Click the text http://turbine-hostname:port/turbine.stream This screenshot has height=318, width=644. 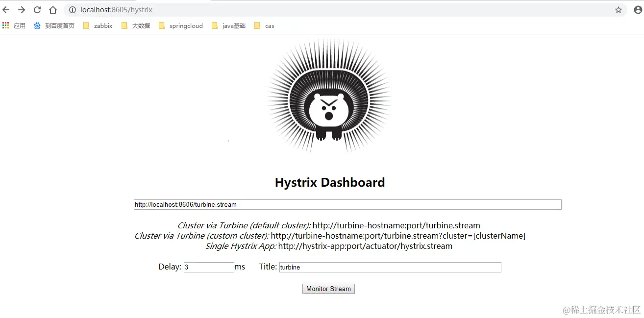pyautogui.click(x=396, y=226)
